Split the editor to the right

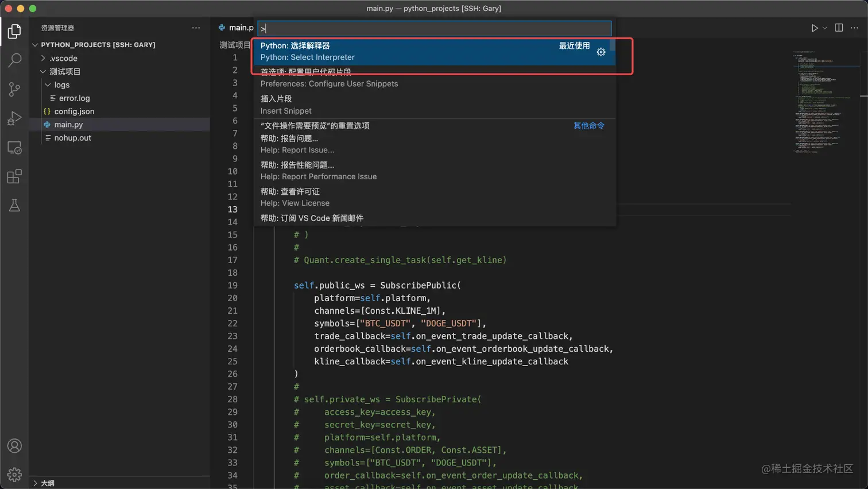[839, 28]
